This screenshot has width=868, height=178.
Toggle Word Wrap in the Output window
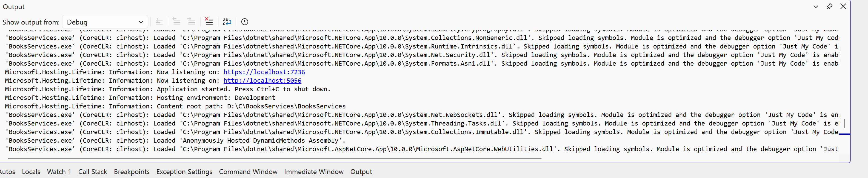coord(227,22)
